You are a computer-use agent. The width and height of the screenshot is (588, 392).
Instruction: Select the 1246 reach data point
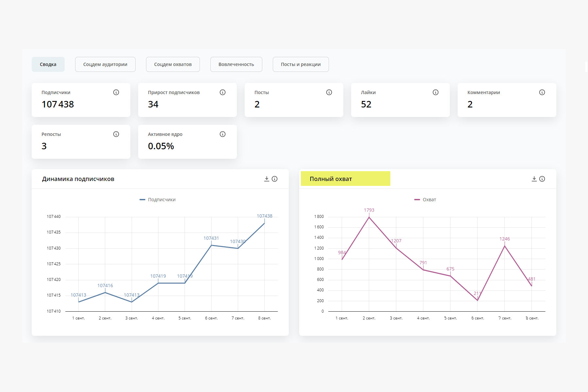[505, 246]
